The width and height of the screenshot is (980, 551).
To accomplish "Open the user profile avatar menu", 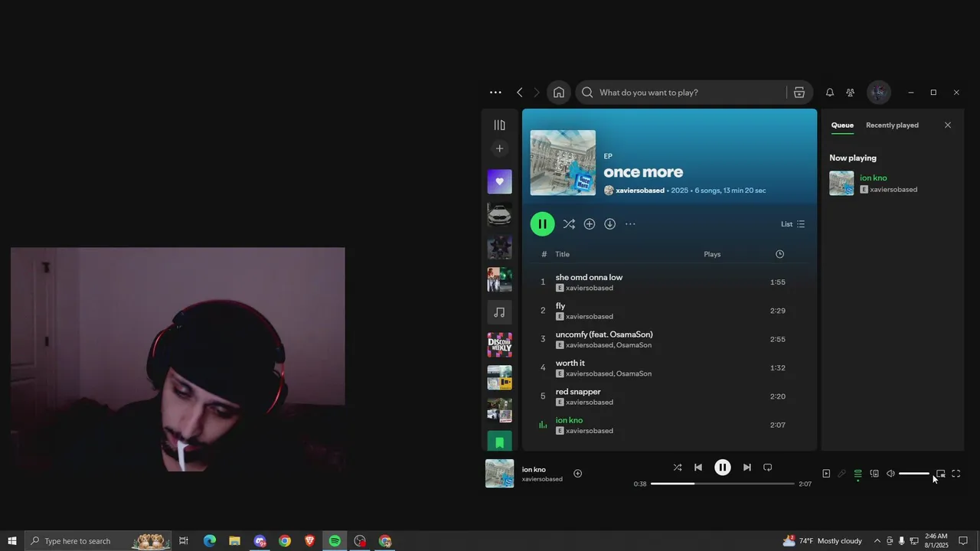I will point(879,93).
